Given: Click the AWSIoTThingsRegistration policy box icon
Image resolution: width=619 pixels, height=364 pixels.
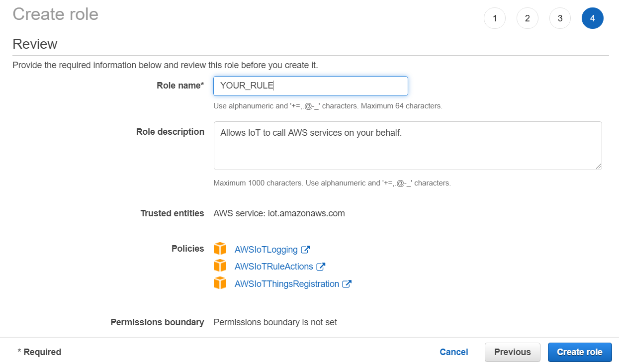Looking at the screenshot, I should pos(220,283).
